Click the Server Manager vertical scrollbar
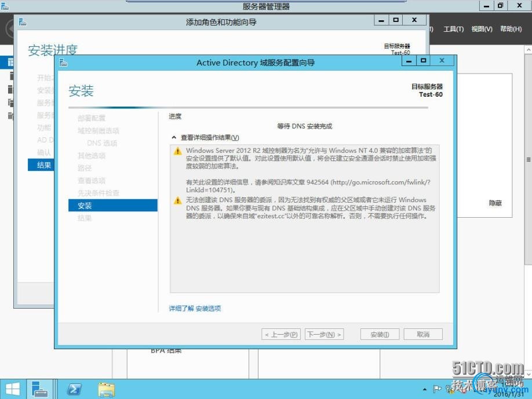The width and height of the screenshot is (532, 399). (529, 159)
